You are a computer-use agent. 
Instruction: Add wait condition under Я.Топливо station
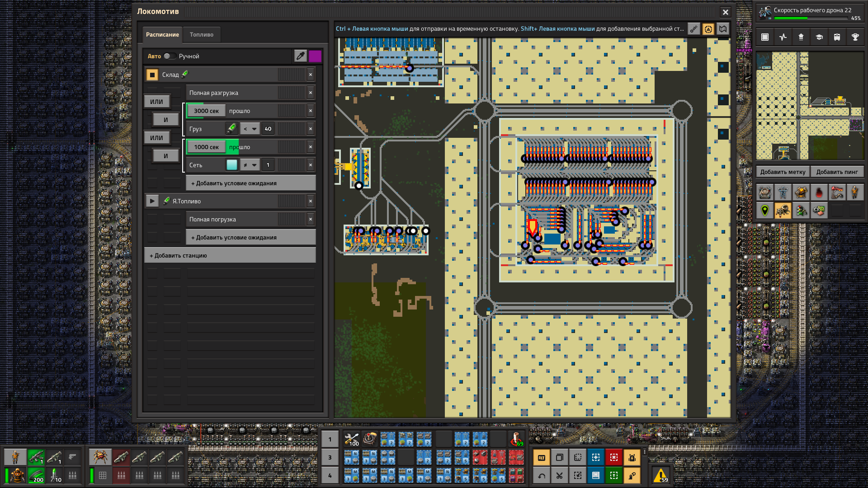coord(251,237)
